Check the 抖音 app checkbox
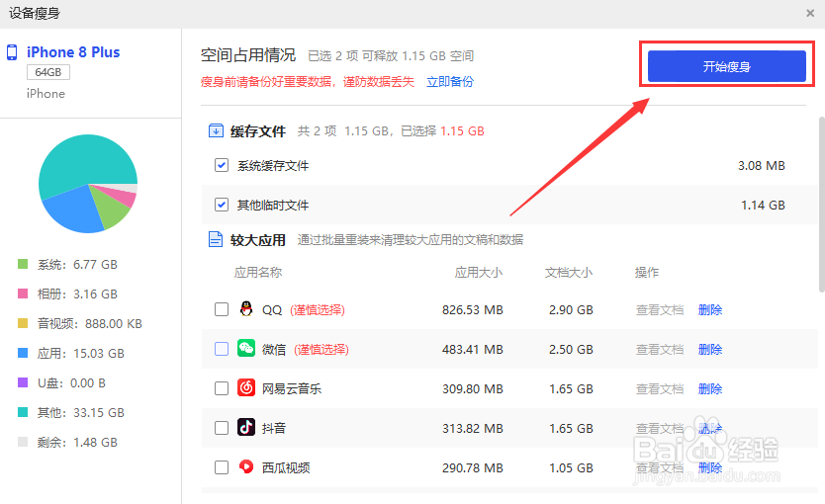This screenshot has height=504, width=825. [222, 428]
